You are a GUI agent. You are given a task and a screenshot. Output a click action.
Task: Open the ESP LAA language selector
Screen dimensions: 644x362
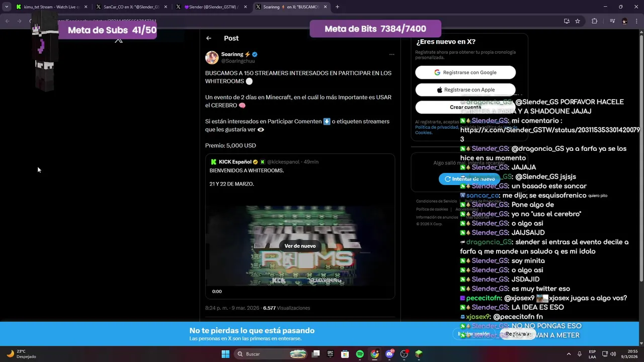tap(593, 354)
